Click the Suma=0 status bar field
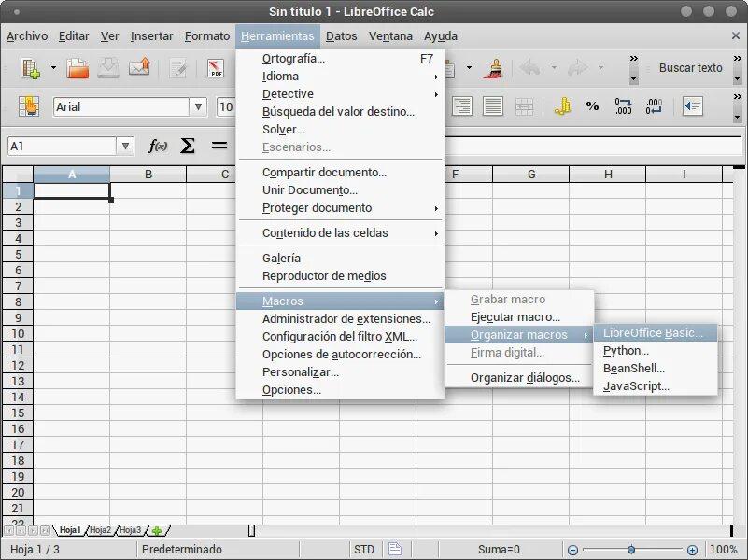Viewport: 748px width, 560px height. tap(499, 550)
